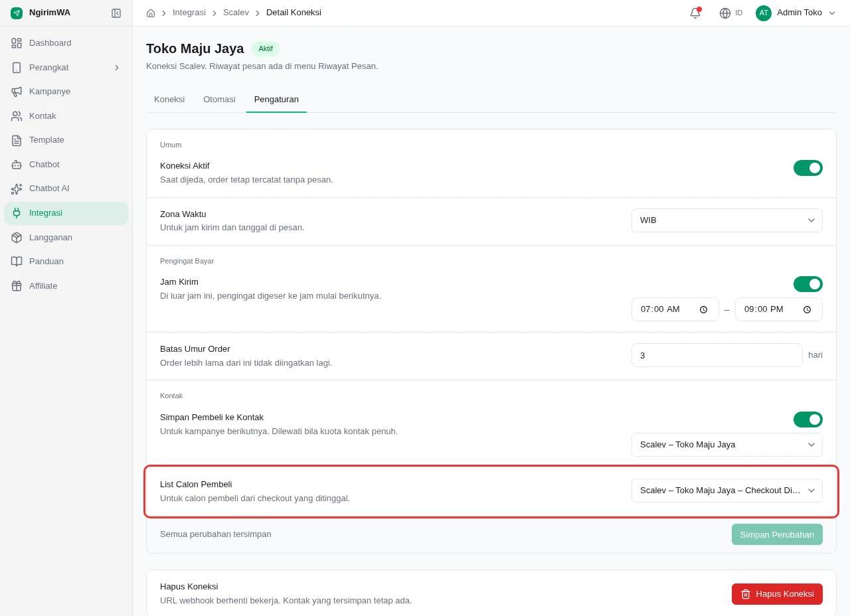Select the Pengaturan tab

click(x=276, y=100)
